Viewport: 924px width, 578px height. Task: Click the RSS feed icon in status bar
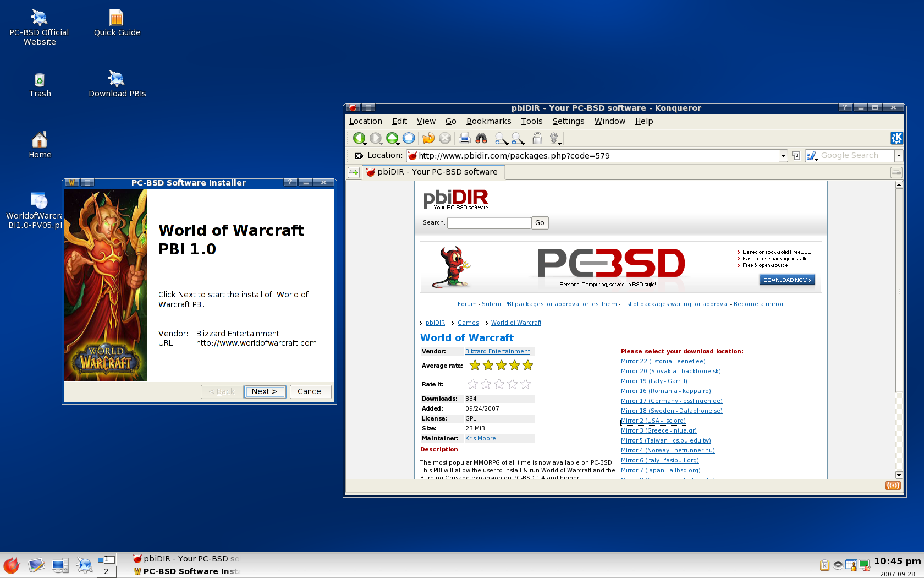[893, 486]
